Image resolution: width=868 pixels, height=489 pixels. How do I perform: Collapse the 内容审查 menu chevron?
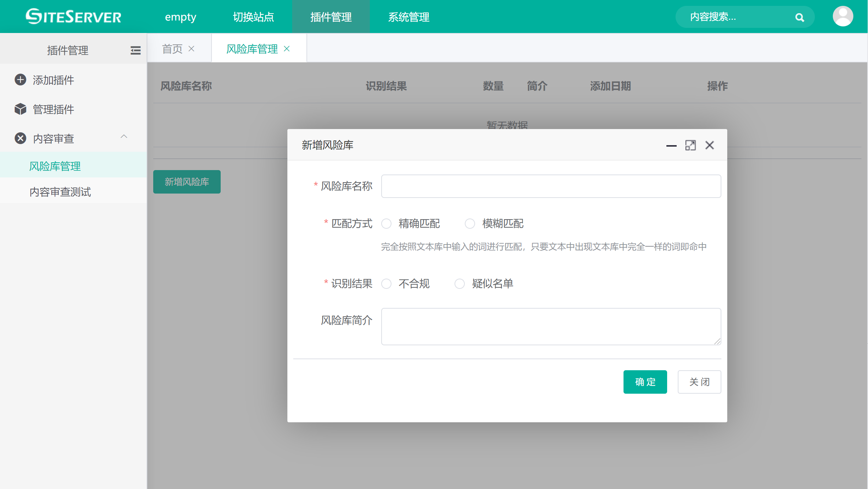pos(124,137)
